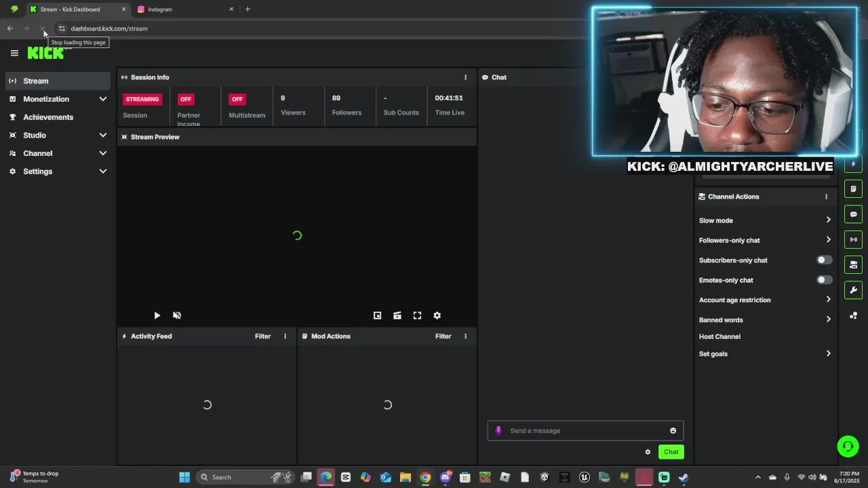Screen dimensions: 868x488
Task: Click the Partner Income OFF badge
Action: 186,99
